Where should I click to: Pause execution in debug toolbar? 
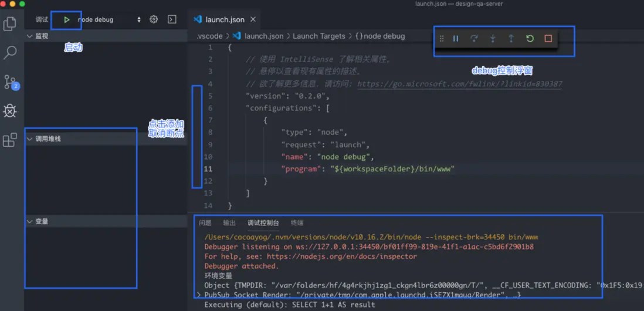pos(456,39)
